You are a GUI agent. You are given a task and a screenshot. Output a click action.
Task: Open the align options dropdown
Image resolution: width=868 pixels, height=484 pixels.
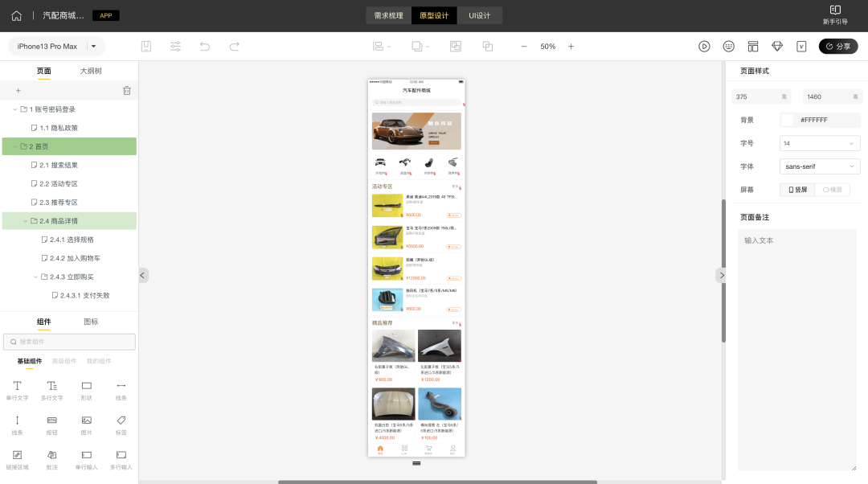point(382,47)
